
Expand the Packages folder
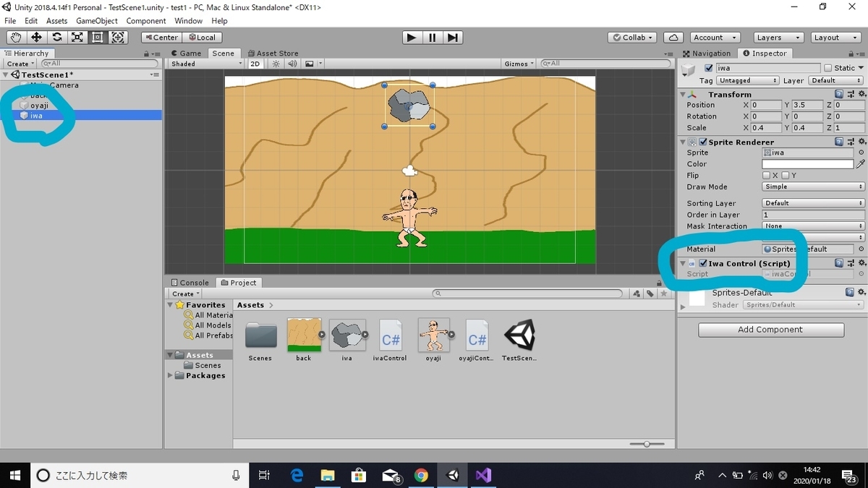coord(171,375)
